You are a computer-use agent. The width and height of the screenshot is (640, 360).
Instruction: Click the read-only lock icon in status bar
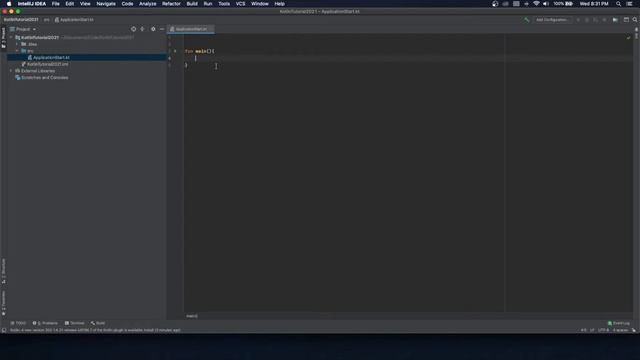(634, 330)
